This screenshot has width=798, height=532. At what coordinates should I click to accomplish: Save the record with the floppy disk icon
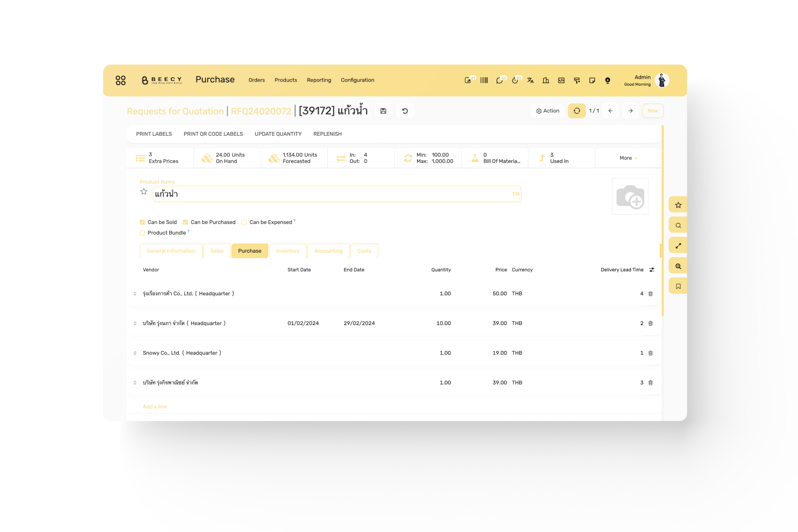383,111
